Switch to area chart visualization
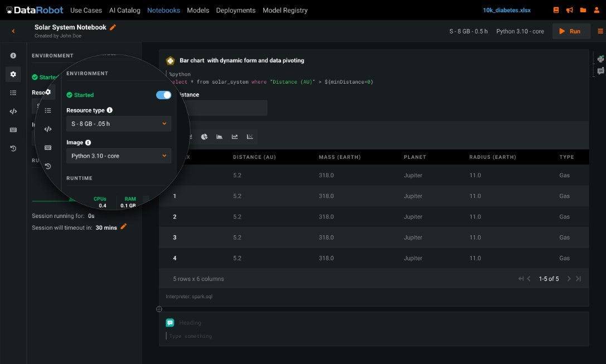Image resolution: width=606 pixels, height=364 pixels. 219,137
